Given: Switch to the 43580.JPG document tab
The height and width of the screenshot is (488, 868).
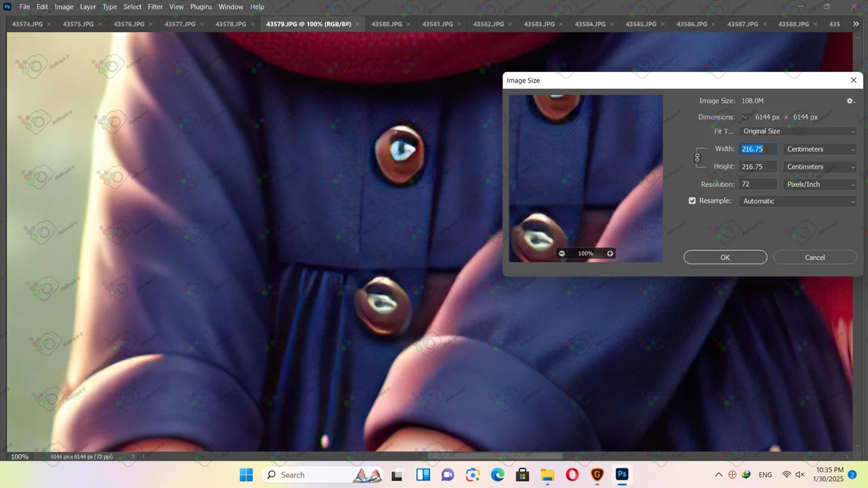Looking at the screenshot, I should pyautogui.click(x=387, y=24).
